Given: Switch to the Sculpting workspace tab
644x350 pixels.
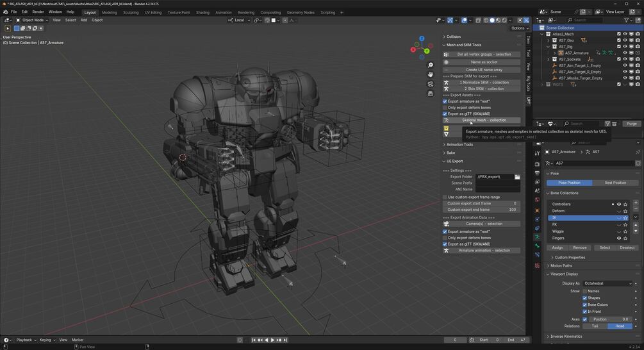Looking at the screenshot, I should pyautogui.click(x=131, y=12).
